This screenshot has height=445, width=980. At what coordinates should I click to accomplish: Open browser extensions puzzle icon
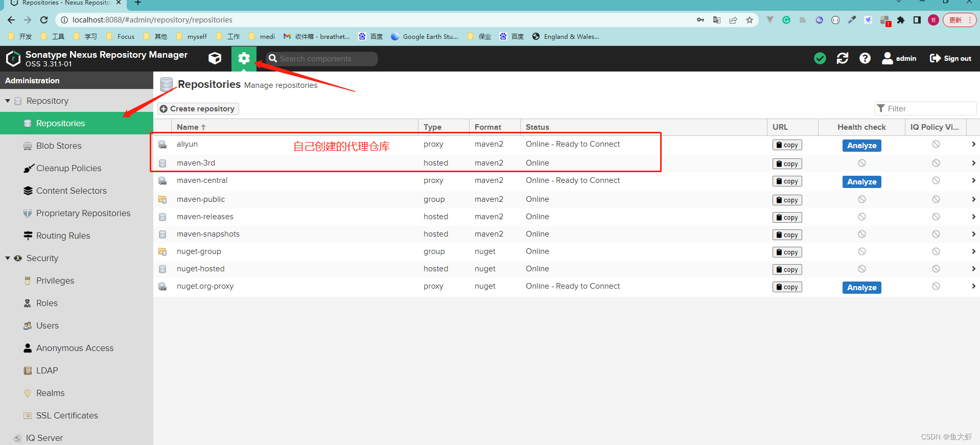coord(901,20)
